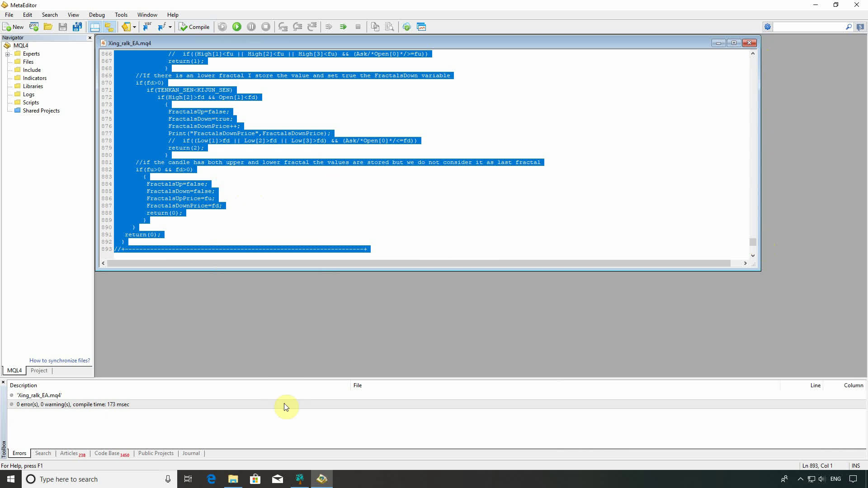Image resolution: width=868 pixels, height=488 pixels.
Task: Open the list functions dropdown arrow
Action: (170, 27)
